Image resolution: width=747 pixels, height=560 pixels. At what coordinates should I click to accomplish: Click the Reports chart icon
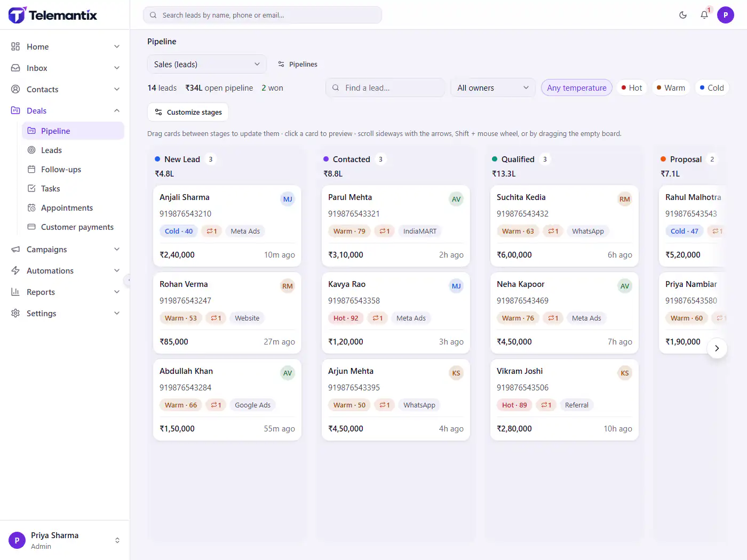15,292
